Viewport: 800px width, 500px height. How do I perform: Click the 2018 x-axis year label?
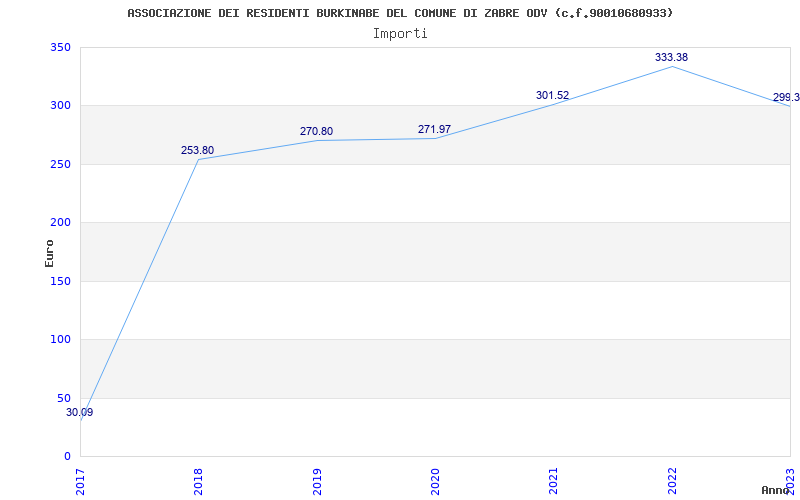click(x=198, y=482)
